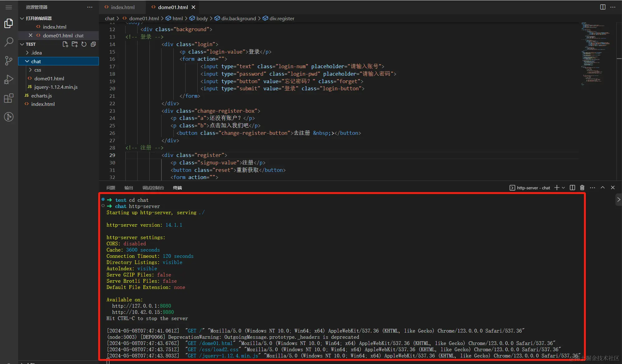Expand the .idea folder
622x364 pixels.
pos(27,53)
